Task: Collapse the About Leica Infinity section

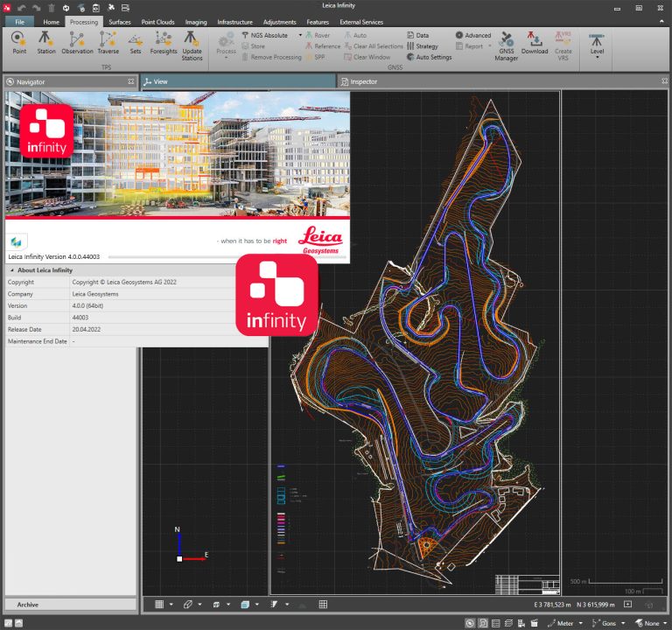Action: click(x=12, y=270)
